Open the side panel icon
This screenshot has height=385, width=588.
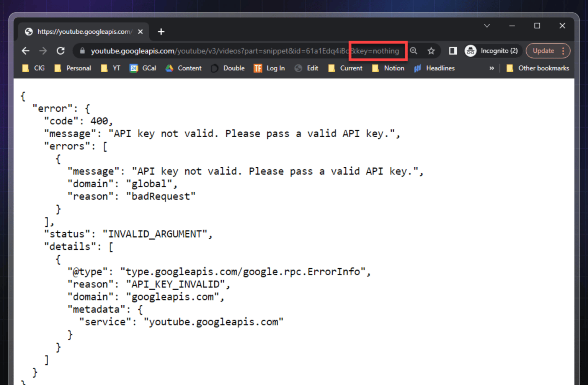[452, 50]
